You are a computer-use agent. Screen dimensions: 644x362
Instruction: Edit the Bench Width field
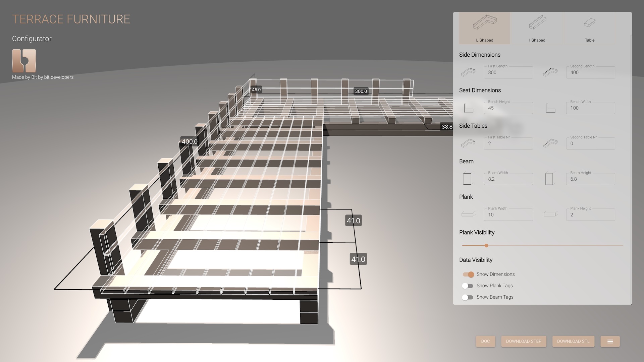pyautogui.click(x=590, y=108)
